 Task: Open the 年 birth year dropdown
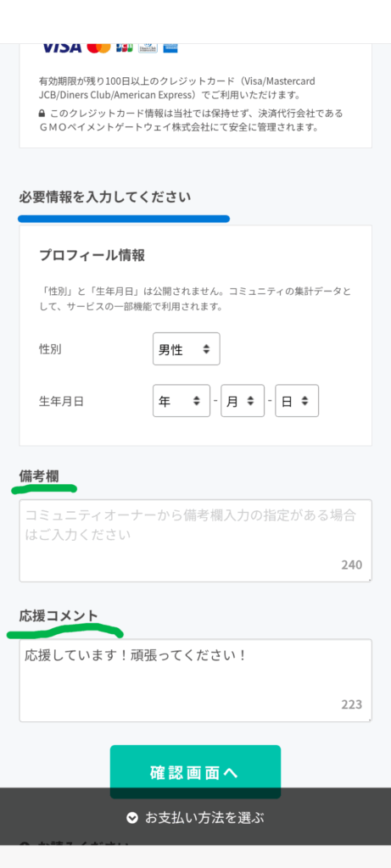click(182, 401)
